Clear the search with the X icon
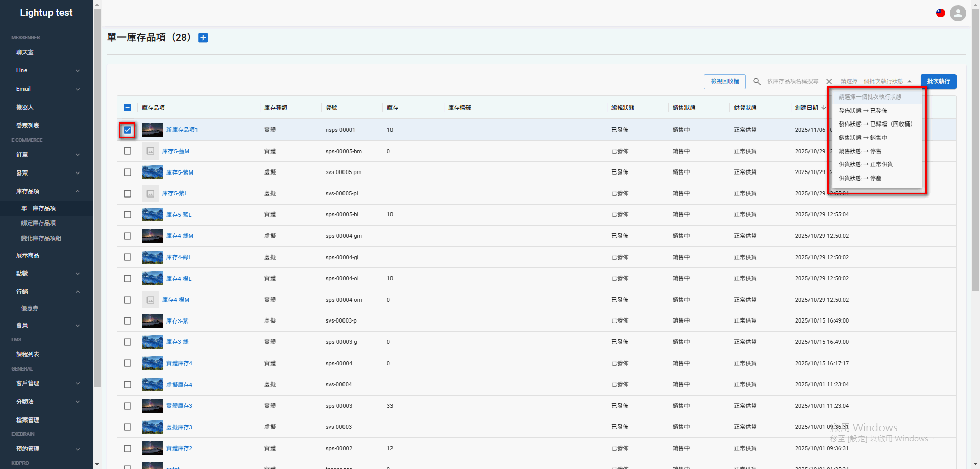The width and height of the screenshot is (980, 469). [829, 81]
